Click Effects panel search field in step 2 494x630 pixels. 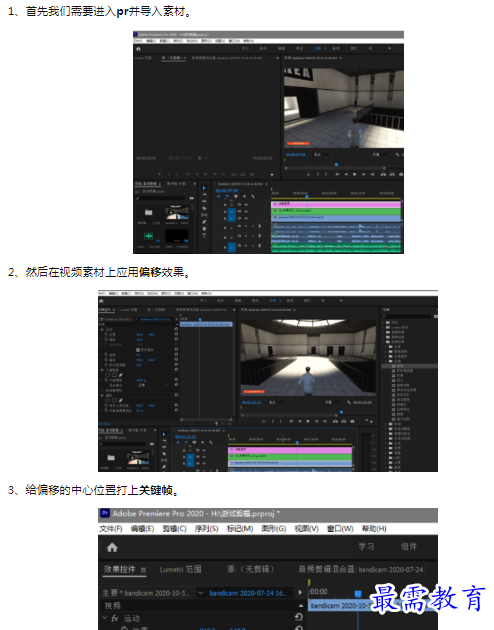click(406, 317)
